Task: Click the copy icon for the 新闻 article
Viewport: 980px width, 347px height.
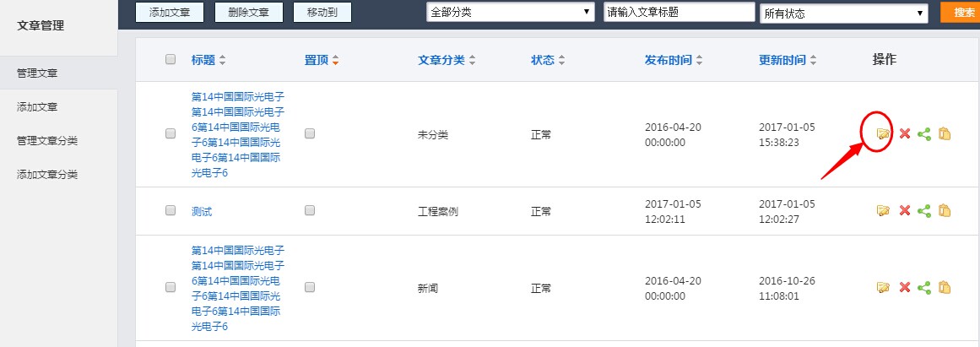Action: click(x=945, y=288)
